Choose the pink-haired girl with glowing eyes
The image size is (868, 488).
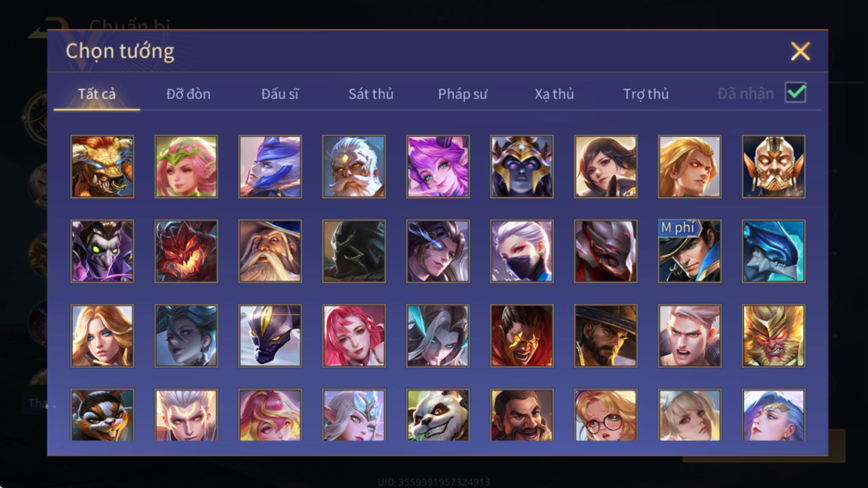(438, 167)
